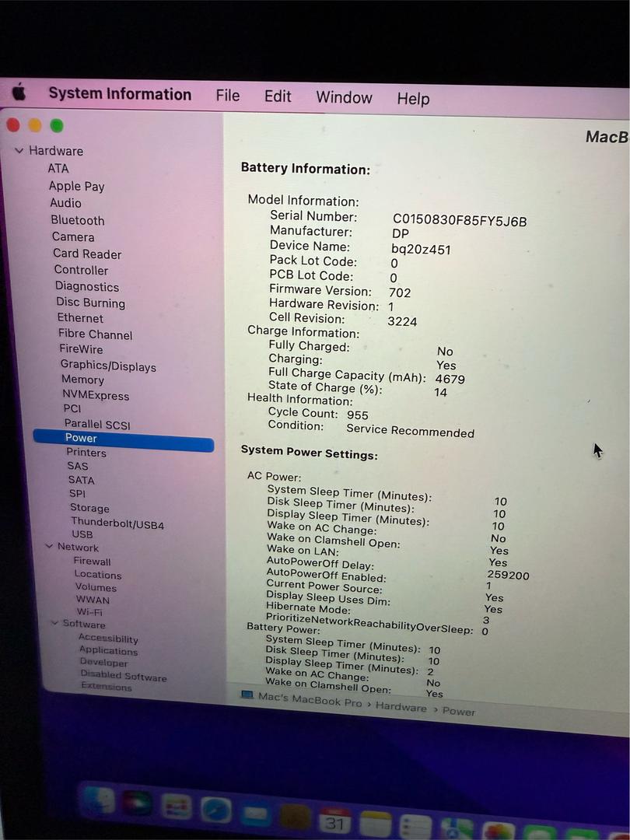Collapse the Software section chevron
This screenshot has height=840, width=630.
click(x=54, y=622)
